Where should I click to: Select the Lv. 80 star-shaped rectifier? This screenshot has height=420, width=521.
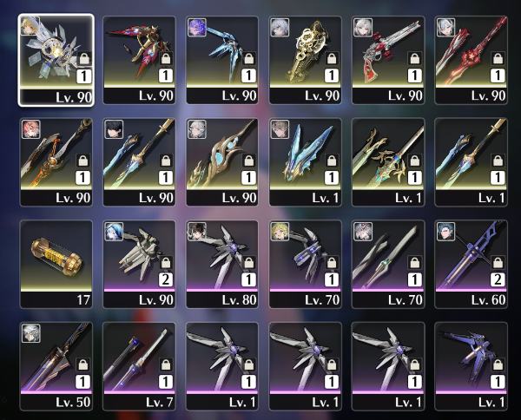[222, 265]
